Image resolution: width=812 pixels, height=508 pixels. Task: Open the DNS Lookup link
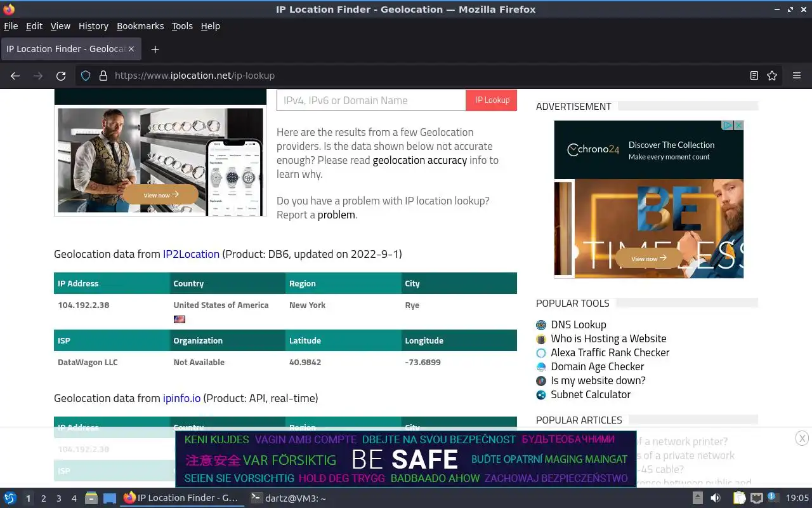coord(579,324)
